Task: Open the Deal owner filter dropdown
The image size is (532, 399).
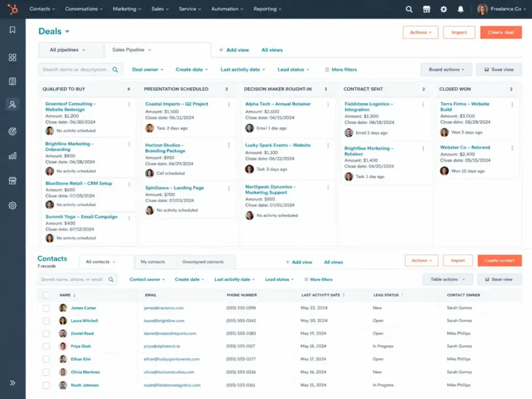Action: tap(148, 70)
